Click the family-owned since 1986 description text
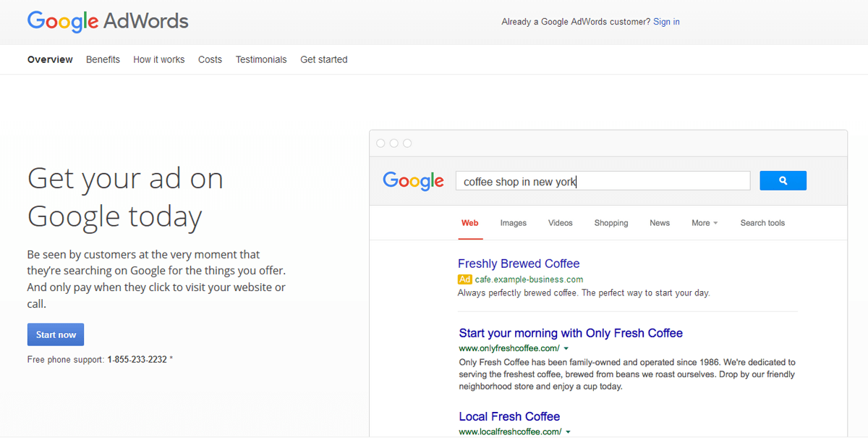Screen dimensions: 868x446 coord(627,374)
